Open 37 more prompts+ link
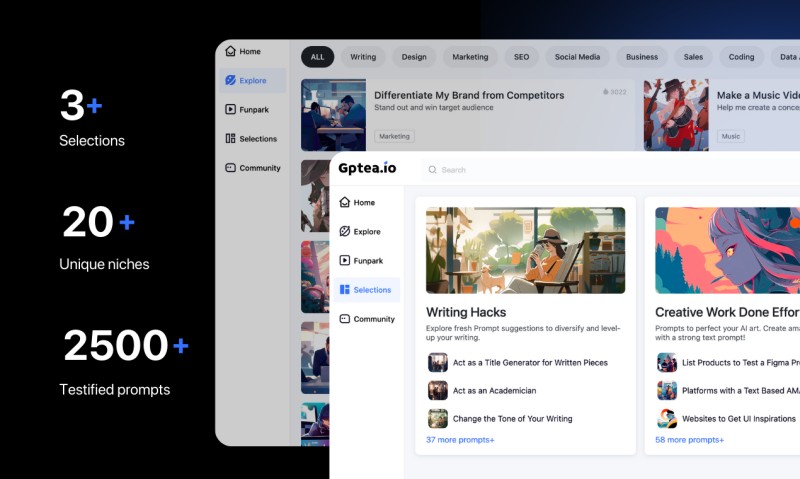The image size is (800, 479). pyautogui.click(x=460, y=439)
